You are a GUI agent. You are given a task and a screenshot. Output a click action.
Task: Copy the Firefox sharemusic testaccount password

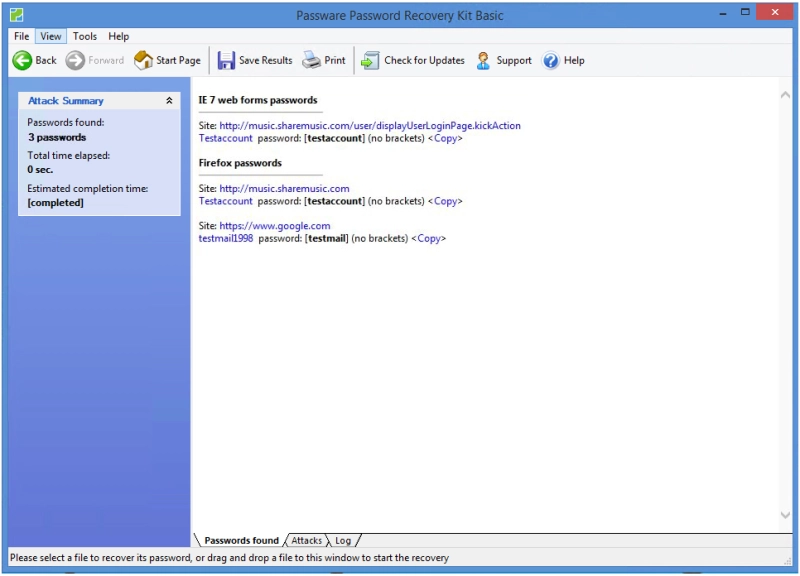(445, 201)
